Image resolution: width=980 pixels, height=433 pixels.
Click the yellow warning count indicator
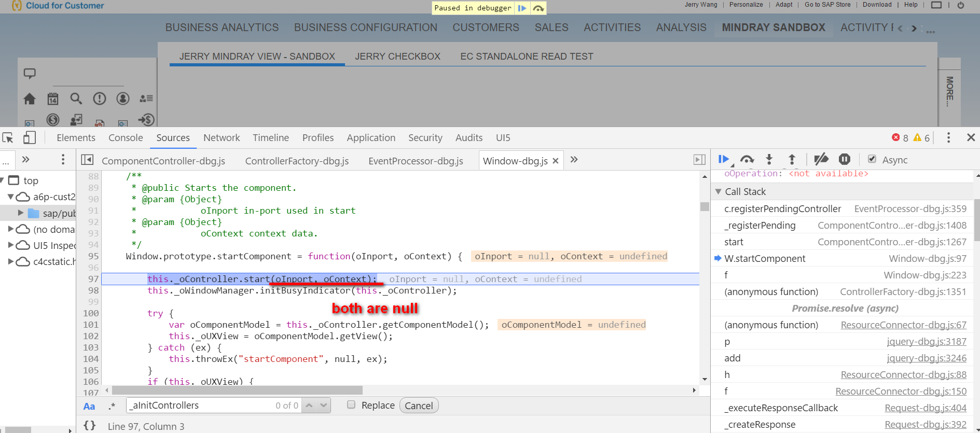[921, 138]
